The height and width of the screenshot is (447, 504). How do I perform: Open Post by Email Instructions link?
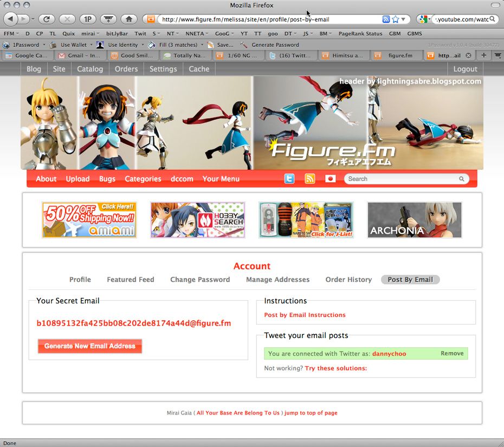305,315
